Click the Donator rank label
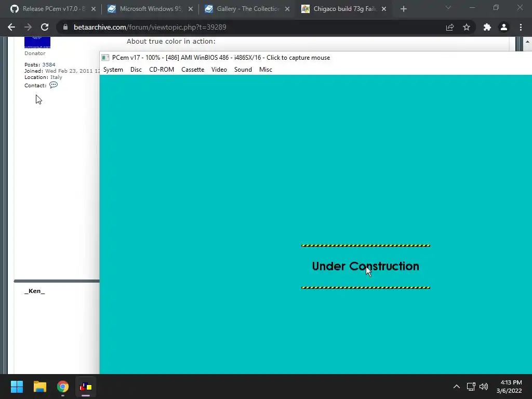Viewport: 532px width, 399px height. click(x=35, y=54)
